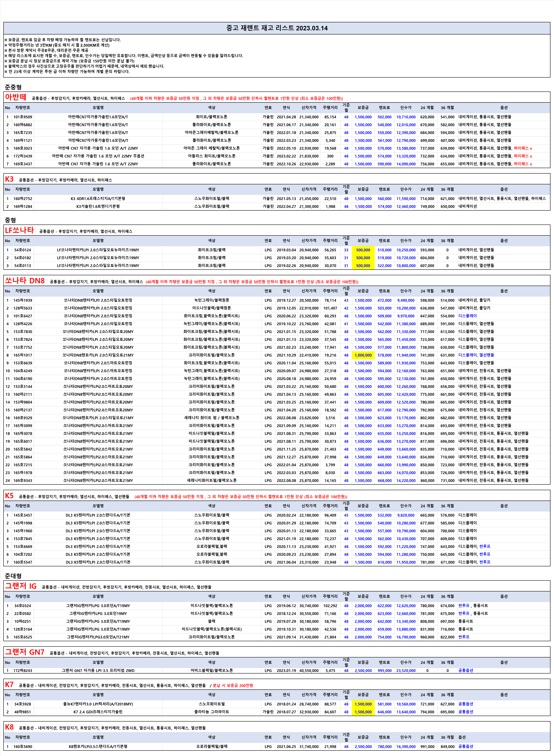Select vehicle number '48하9851'

pos(23,712)
